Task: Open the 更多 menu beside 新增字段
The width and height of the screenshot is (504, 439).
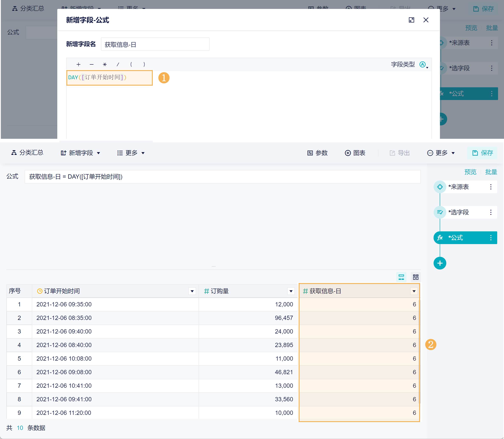Action: point(131,153)
